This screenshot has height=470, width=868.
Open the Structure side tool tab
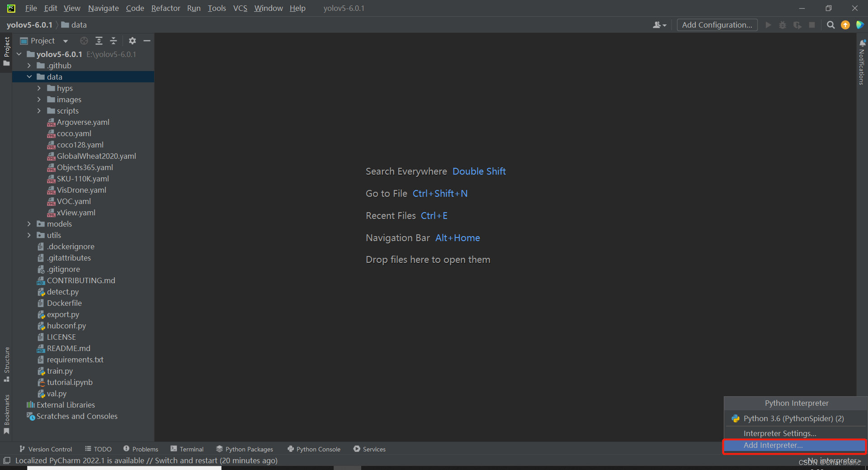tap(6, 364)
